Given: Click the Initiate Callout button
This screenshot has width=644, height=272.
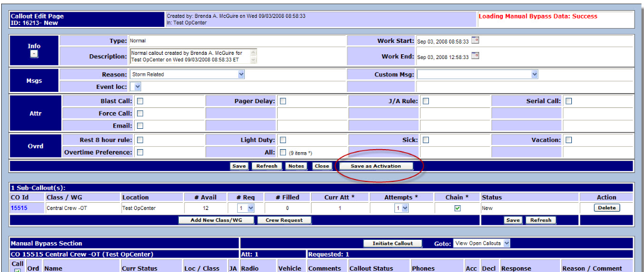Looking at the screenshot, I should [393, 243].
